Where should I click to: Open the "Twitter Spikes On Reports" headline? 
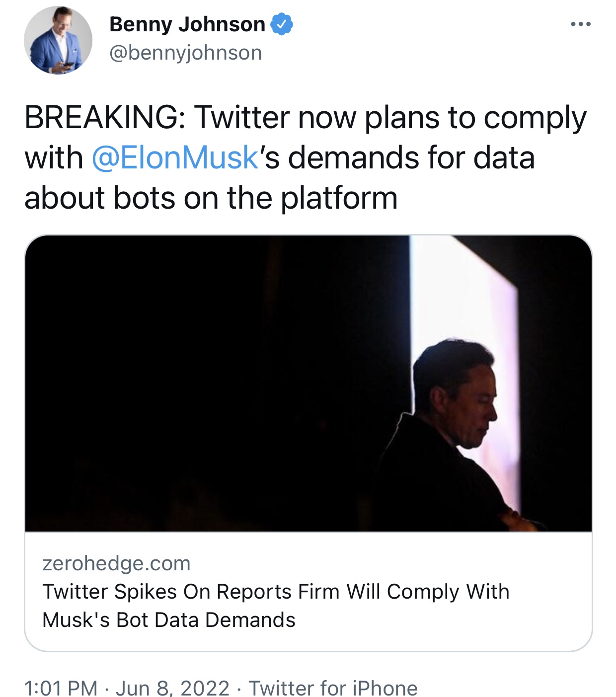point(276,592)
